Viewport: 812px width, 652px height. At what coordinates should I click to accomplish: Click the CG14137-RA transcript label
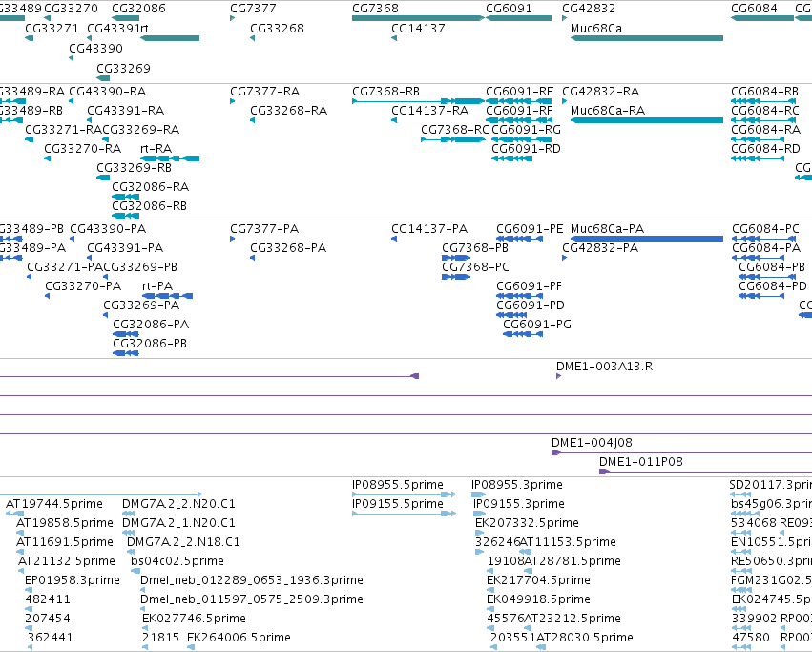point(429,111)
